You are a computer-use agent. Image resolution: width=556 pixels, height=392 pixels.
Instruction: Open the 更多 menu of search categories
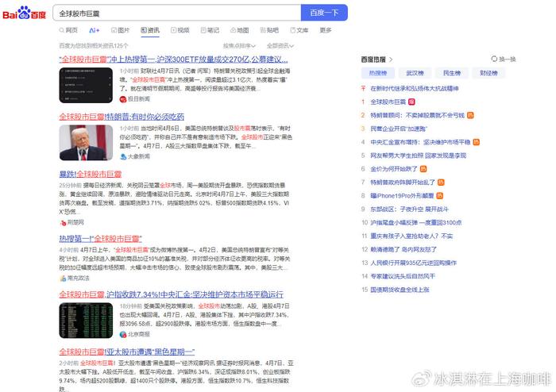[325, 30]
